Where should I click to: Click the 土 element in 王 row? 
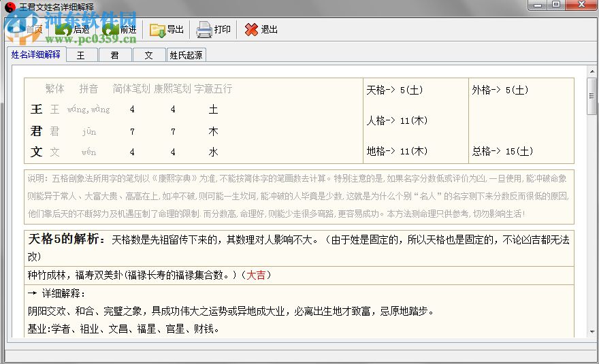click(x=213, y=110)
